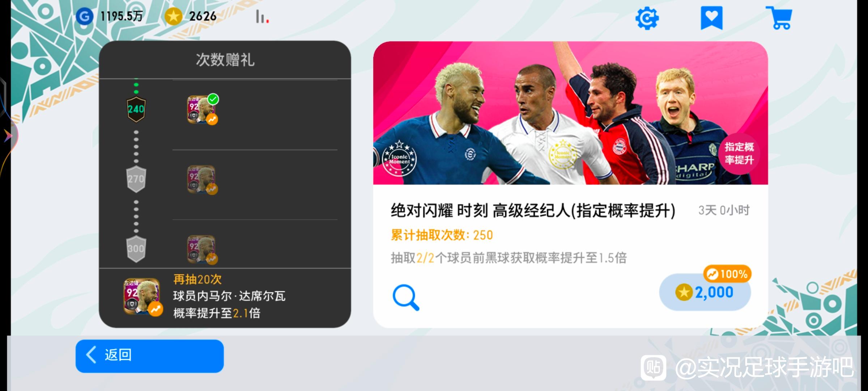Draw the agent for 2,000 coins
868x391 pixels.
[705, 292]
